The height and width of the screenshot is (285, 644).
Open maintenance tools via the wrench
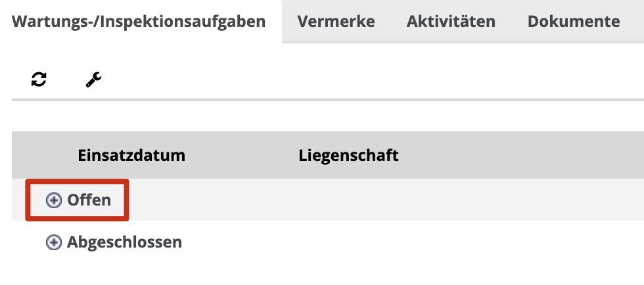pos(94,80)
